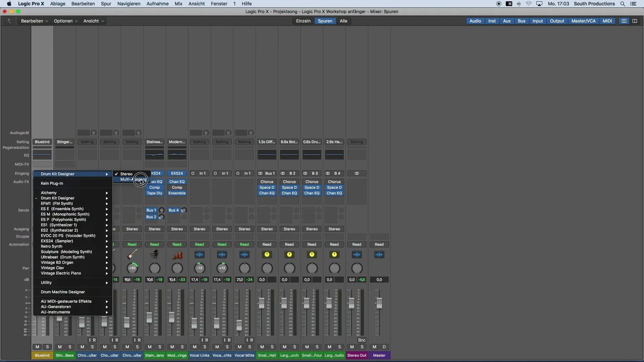Click the Bus 1 send level knob
The width and height of the screenshot is (644, 362).
click(x=162, y=210)
